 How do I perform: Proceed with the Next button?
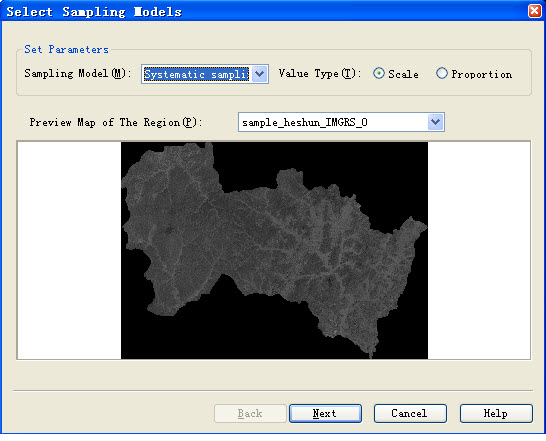click(x=325, y=413)
